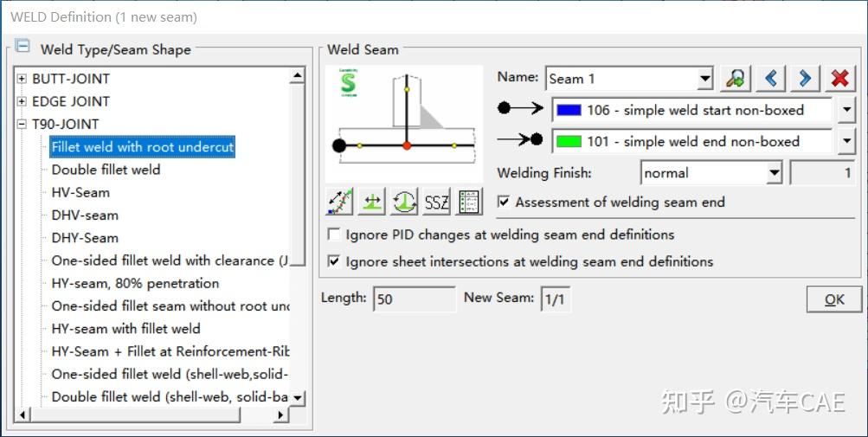
Task: Open the Seam 1 name dropdown
Action: 704,79
